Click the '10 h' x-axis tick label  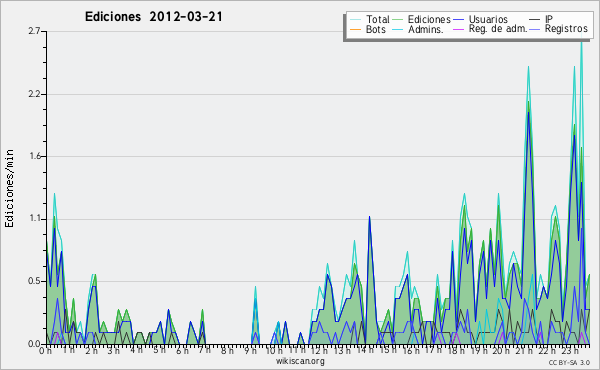(274, 351)
